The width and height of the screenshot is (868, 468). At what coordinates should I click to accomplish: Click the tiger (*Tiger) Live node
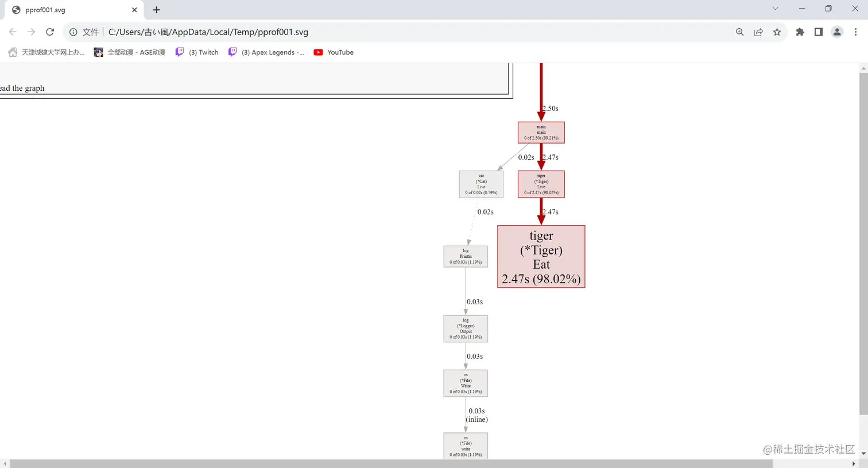(541, 184)
